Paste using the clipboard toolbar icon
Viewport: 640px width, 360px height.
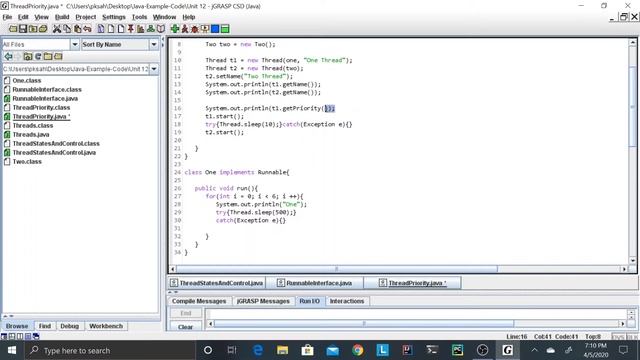[77, 29]
